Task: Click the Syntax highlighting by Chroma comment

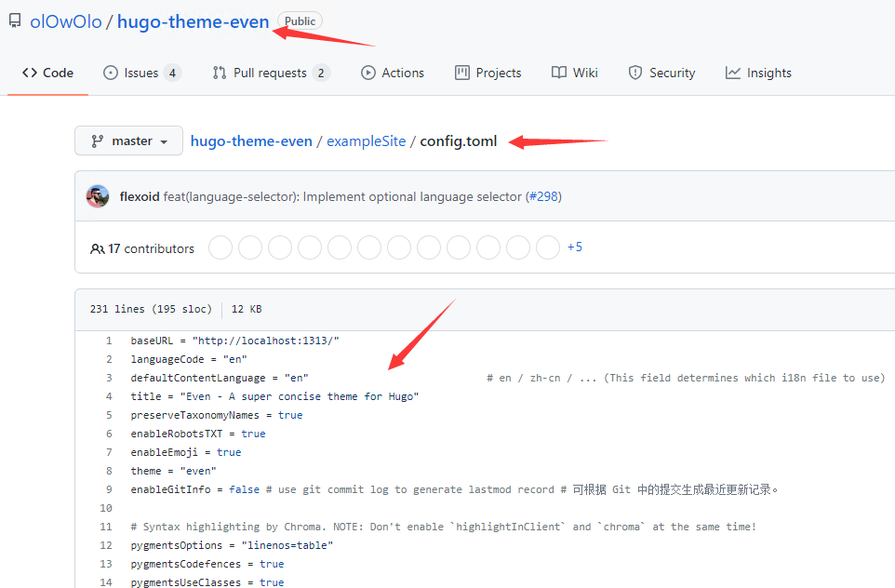Action: pyautogui.click(x=444, y=527)
